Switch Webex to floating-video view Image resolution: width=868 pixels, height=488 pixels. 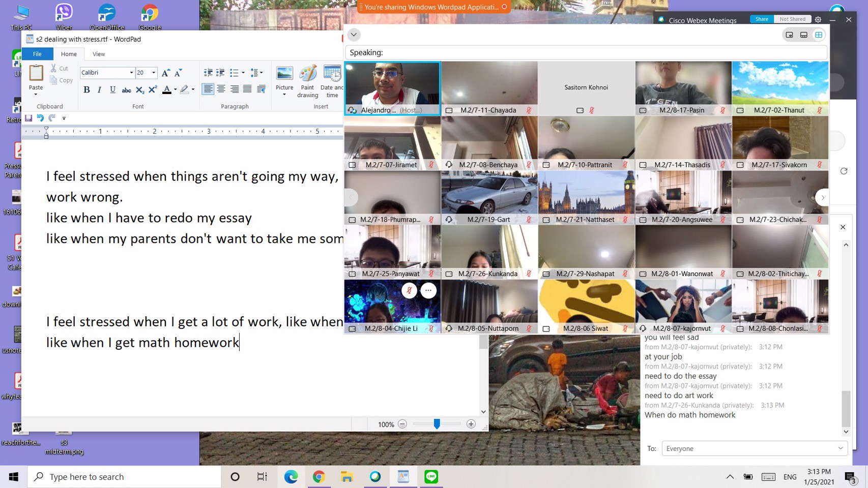coord(789,35)
